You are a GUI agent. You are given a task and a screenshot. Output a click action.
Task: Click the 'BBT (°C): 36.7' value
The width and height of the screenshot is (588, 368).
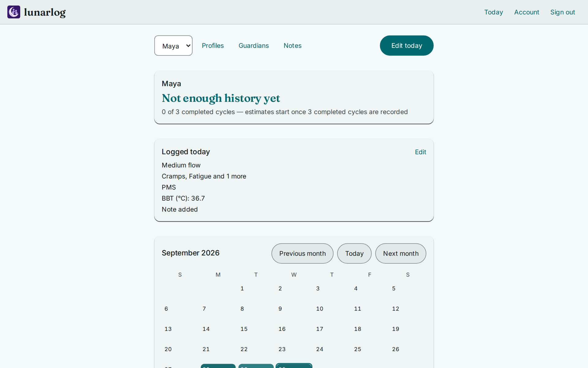[x=183, y=198]
